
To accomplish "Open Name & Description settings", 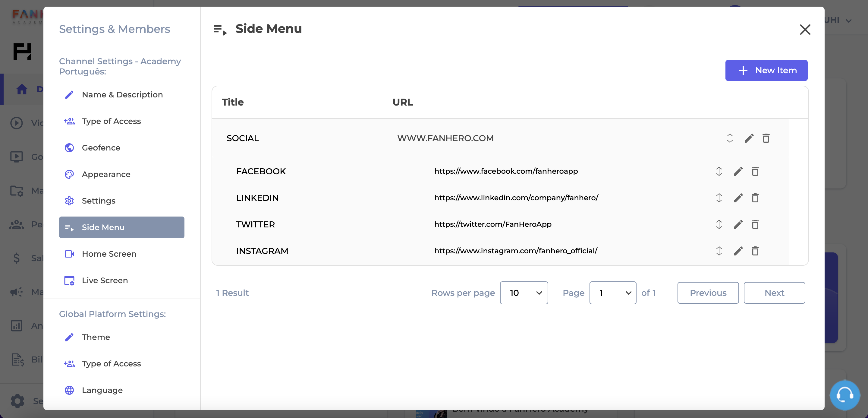I will coord(122,95).
